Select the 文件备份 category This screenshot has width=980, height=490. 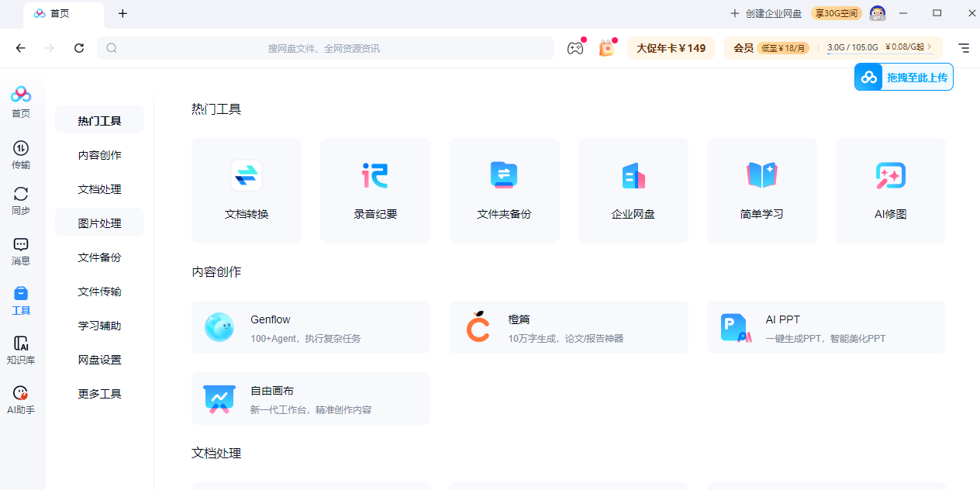pos(99,257)
